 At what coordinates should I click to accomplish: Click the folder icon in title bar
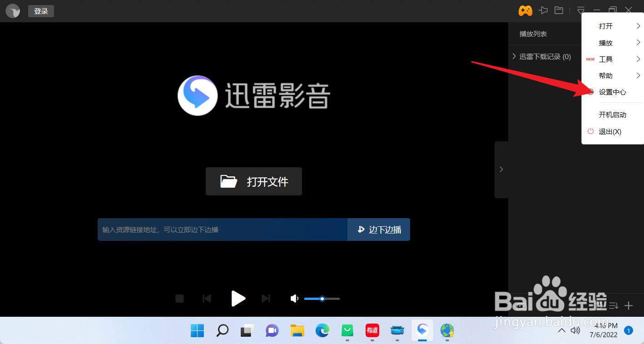coord(559,10)
